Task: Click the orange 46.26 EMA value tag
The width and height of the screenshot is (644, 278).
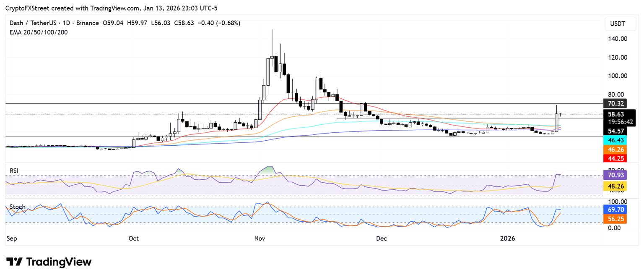Action: point(615,149)
